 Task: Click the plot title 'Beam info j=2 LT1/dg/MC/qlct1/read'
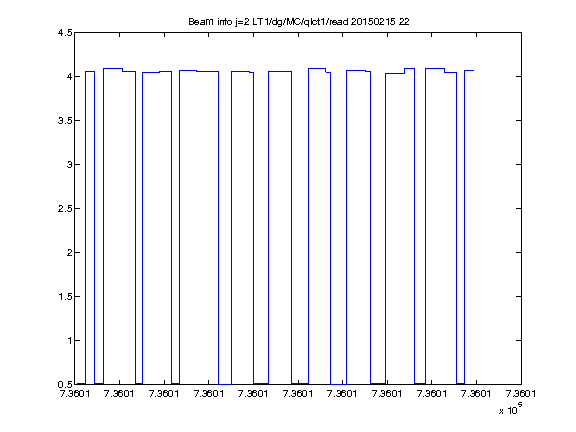[x=268, y=22]
